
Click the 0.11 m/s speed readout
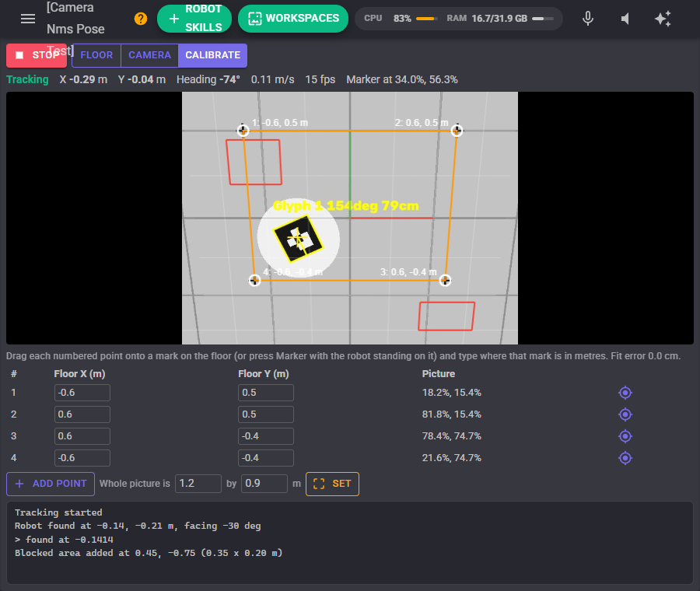(272, 79)
